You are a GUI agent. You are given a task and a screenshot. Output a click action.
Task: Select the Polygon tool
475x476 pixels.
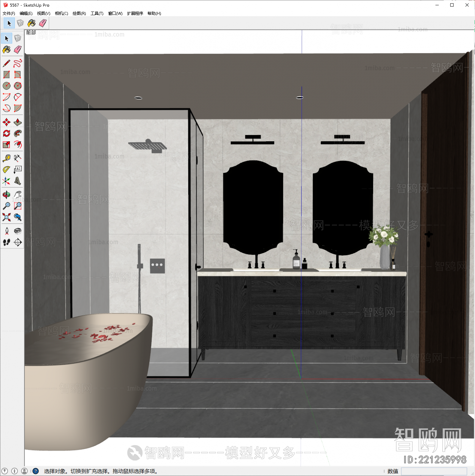[x=18, y=86]
